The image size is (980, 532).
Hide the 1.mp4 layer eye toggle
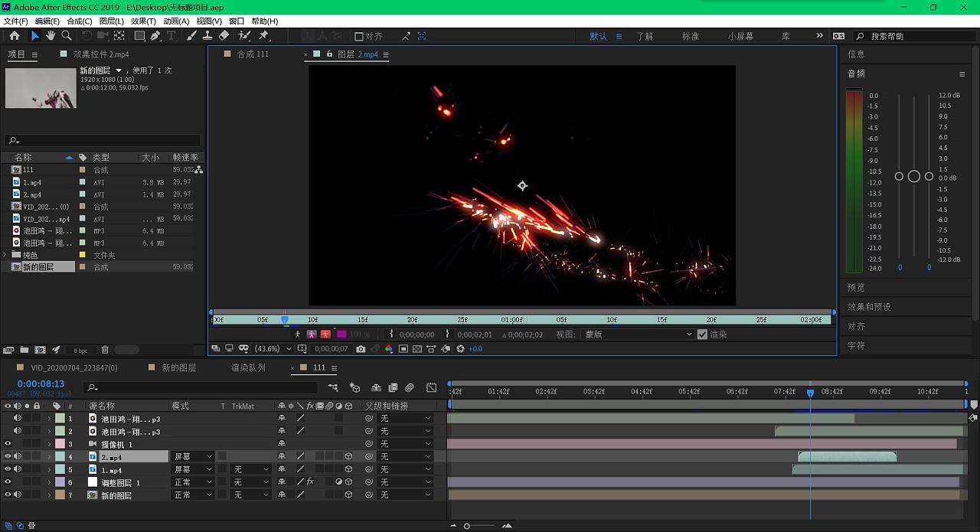pyautogui.click(x=8, y=469)
